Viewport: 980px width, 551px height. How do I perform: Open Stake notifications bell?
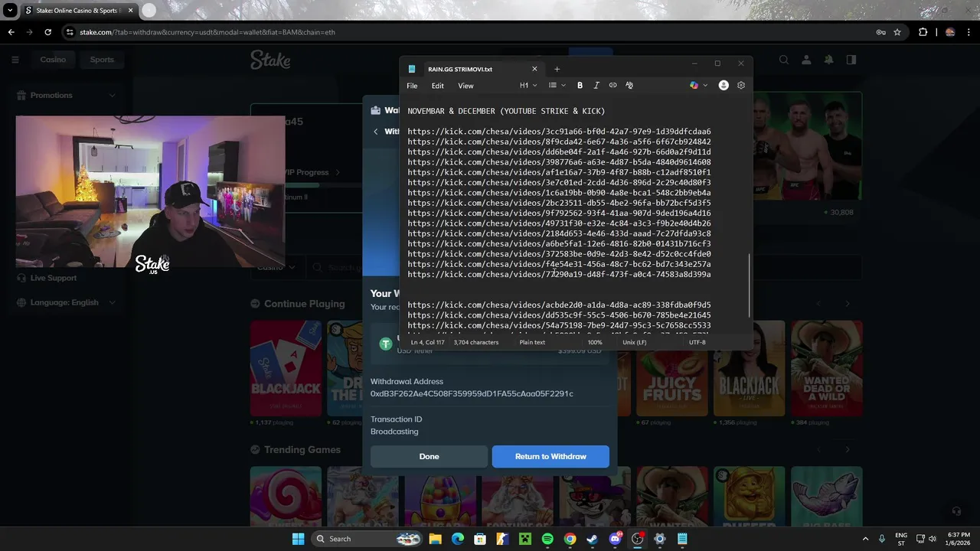[x=828, y=60]
